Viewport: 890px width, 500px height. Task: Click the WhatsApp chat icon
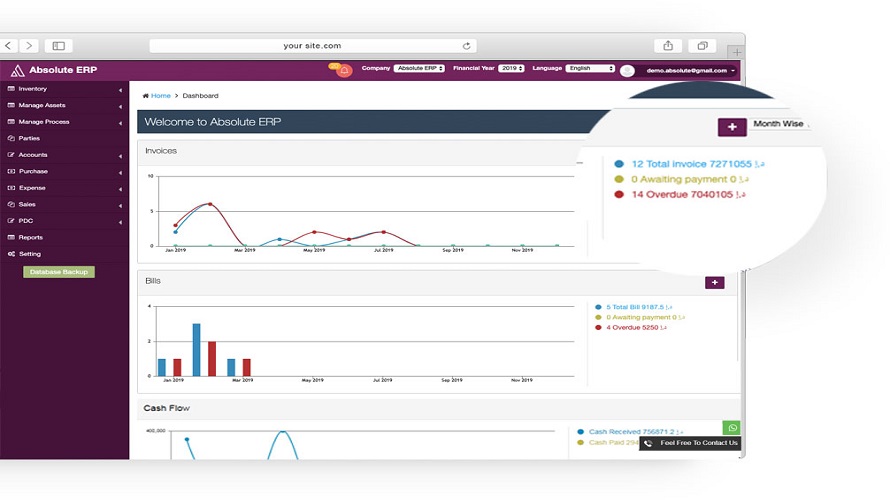click(x=732, y=428)
